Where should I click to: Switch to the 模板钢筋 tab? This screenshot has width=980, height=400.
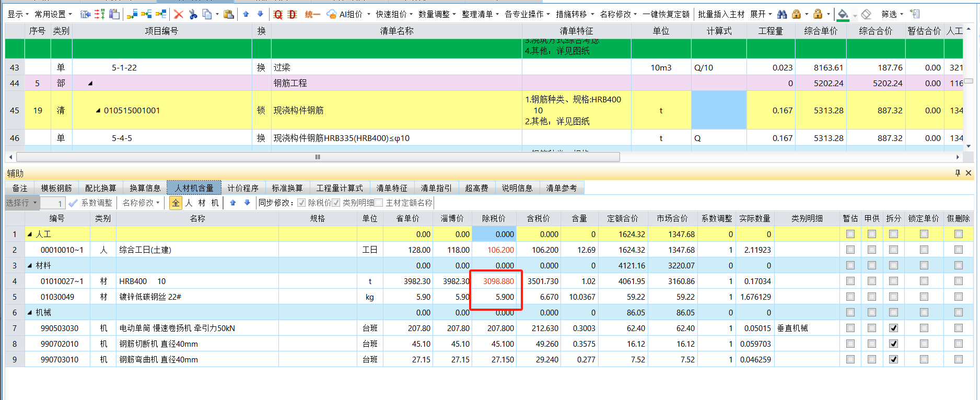pyautogui.click(x=56, y=188)
